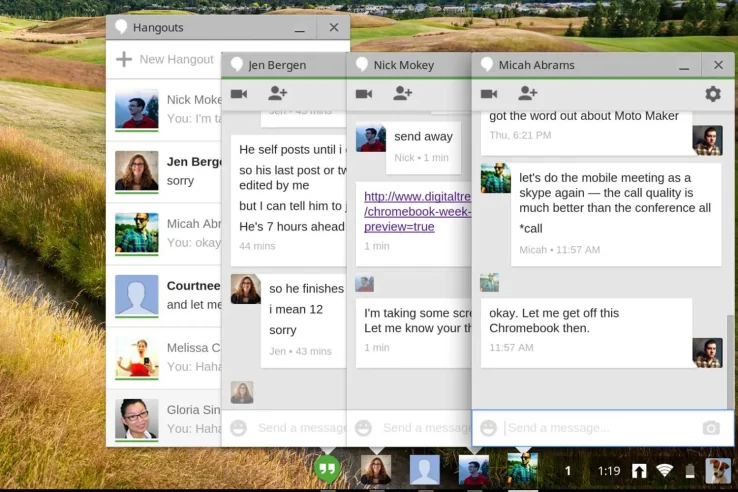Click the green Hangouts shelf icon
The height and width of the screenshot is (492, 738).
point(327,468)
